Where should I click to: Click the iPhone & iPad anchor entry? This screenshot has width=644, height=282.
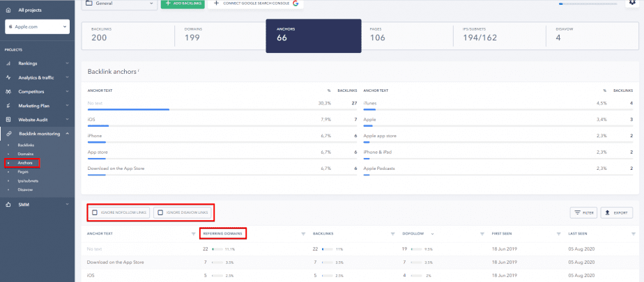[x=378, y=152]
